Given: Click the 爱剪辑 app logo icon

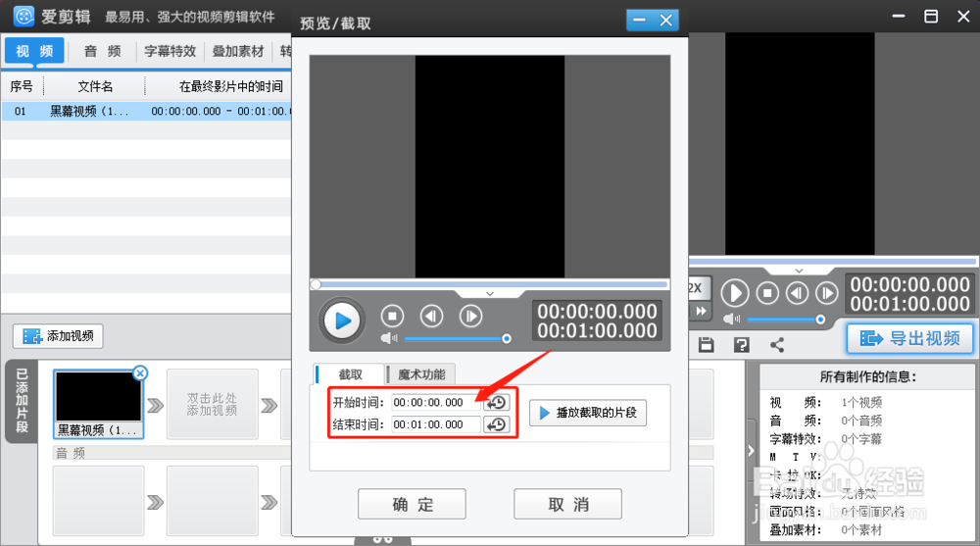Looking at the screenshot, I should click(24, 16).
